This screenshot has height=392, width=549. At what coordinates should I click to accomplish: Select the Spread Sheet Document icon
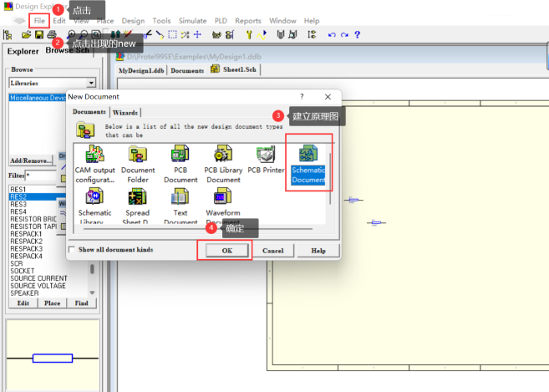pyautogui.click(x=138, y=197)
